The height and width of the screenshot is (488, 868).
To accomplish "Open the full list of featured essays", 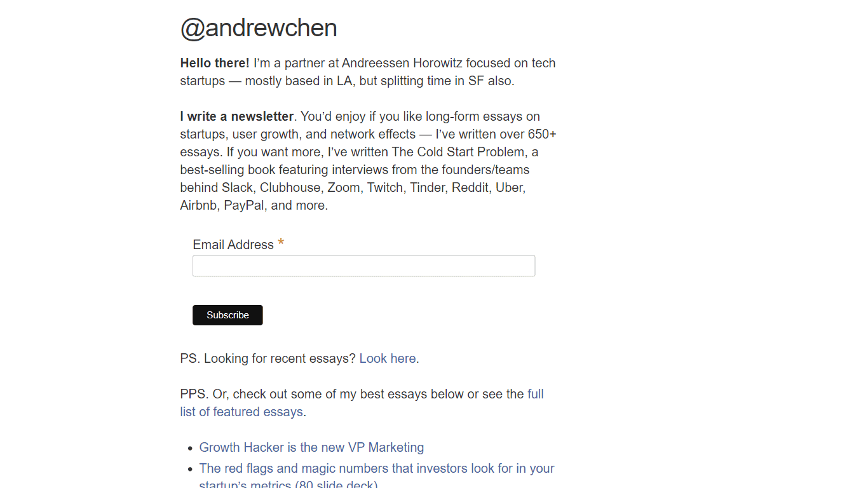I will coord(362,403).
